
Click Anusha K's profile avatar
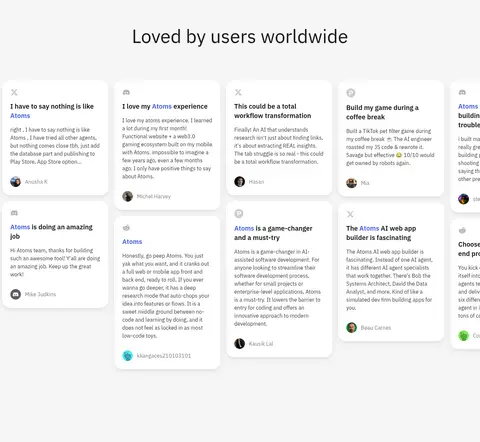(x=15, y=182)
